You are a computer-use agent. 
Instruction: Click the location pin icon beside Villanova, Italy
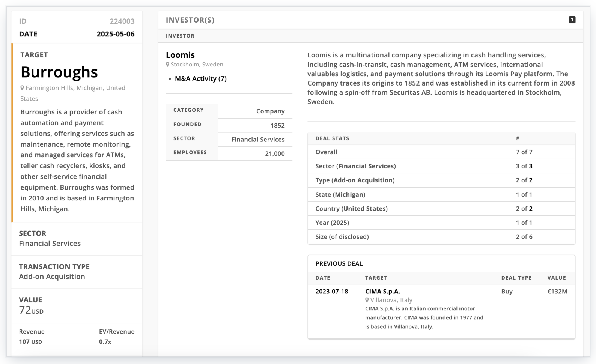pos(367,300)
